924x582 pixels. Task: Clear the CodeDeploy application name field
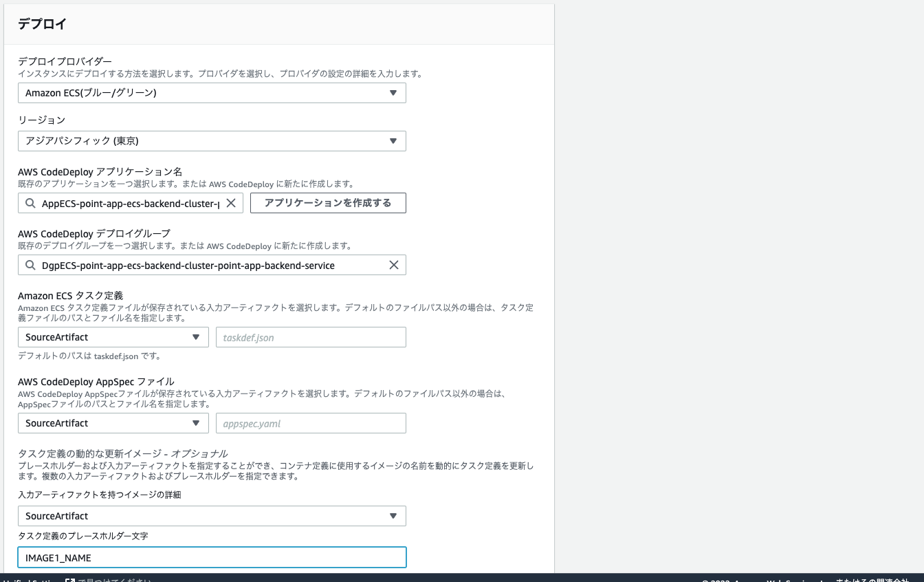(231, 203)
